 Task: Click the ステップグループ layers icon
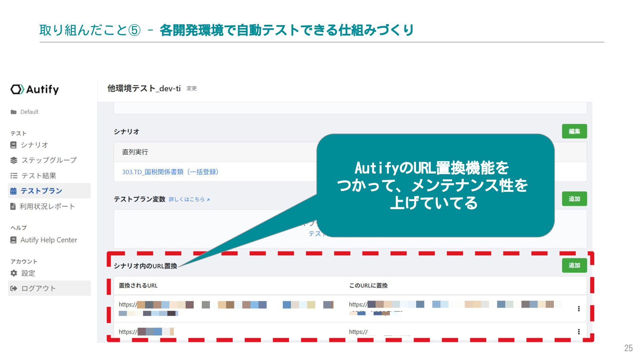14,160
